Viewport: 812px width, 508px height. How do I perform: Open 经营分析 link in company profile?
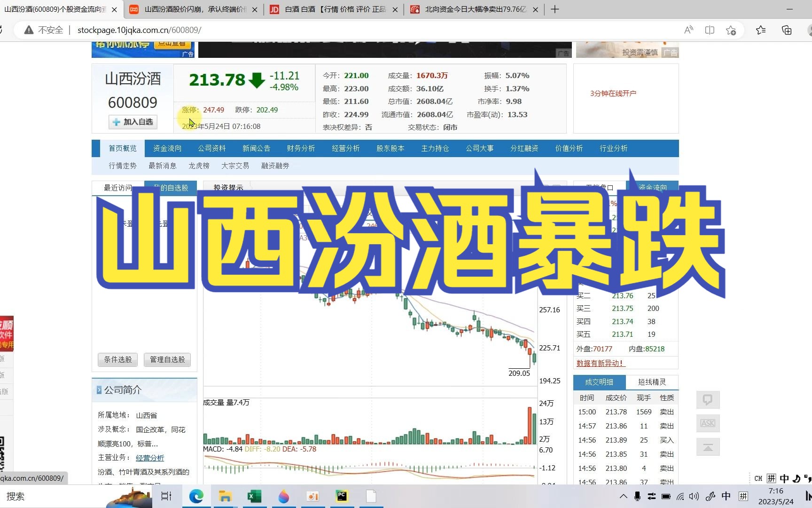tap(150, 458)
